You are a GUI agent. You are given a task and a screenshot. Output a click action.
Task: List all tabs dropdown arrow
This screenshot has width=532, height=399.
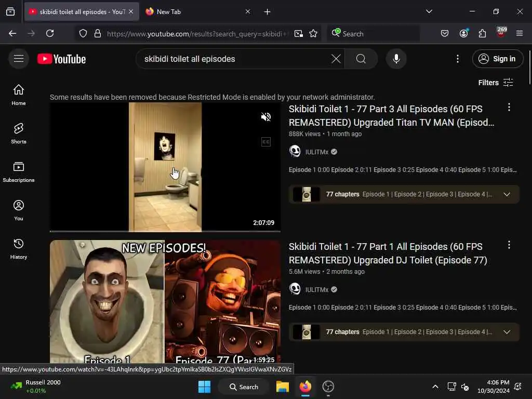(x=429, y=11)
